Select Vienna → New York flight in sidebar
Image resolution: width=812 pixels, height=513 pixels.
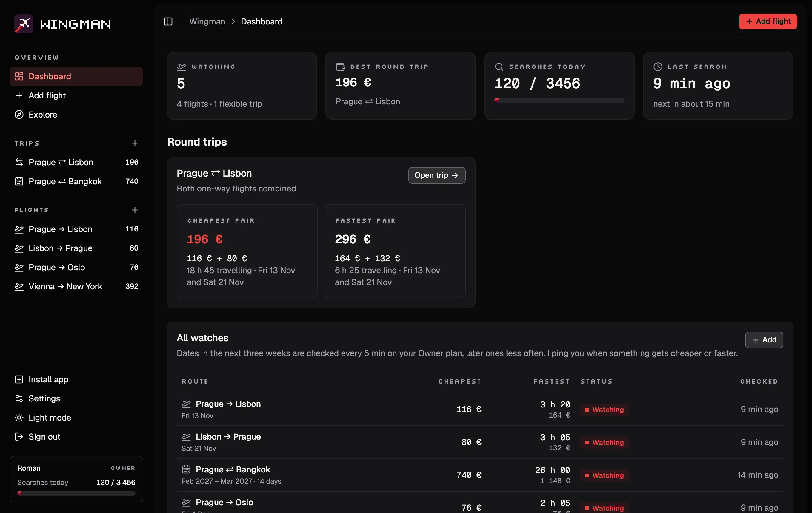pos(76,286)
